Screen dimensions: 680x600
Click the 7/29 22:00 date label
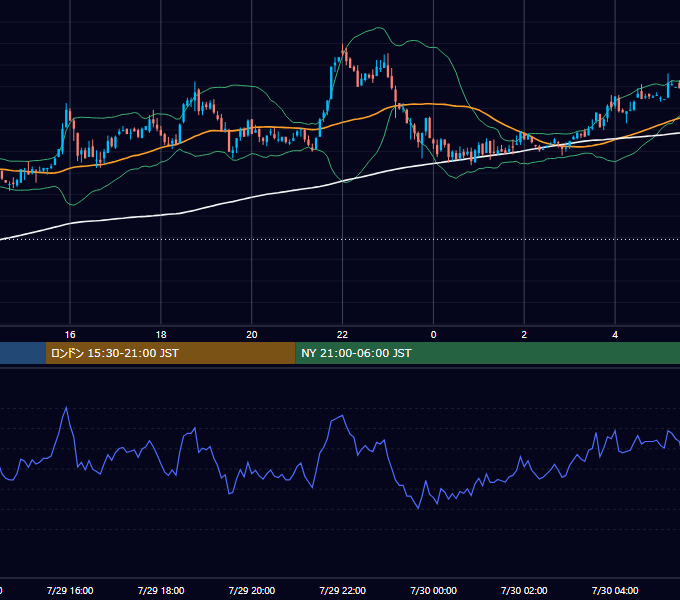(x=342, y=590)
